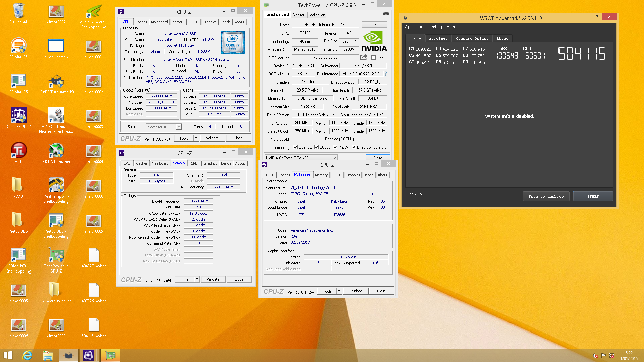644x362 pixels.
Task: Expand Tools dropdown arrow in Mainboard CPU-Z window
Action: 339,291
